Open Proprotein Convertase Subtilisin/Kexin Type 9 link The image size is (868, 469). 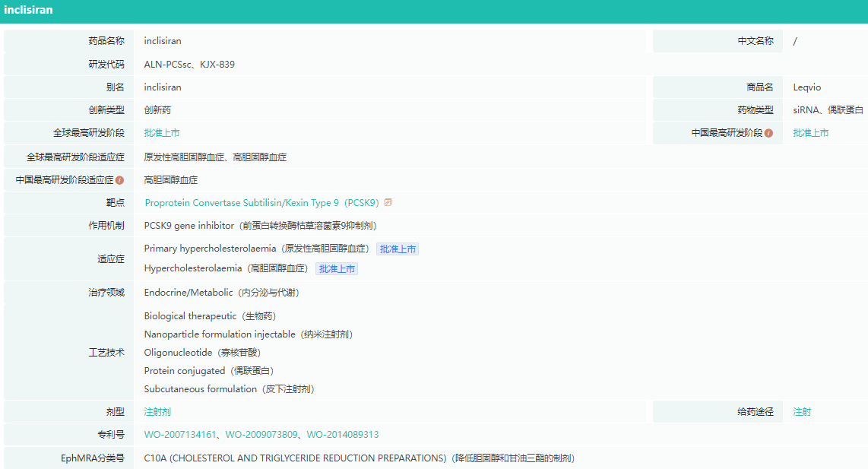261,203
